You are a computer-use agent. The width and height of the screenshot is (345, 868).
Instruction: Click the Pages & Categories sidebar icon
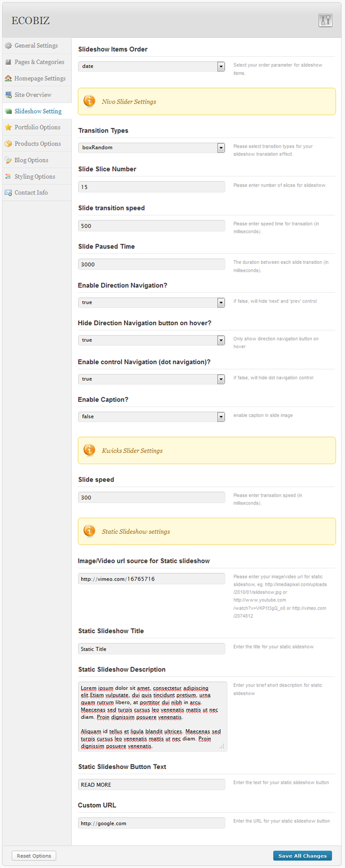pyautogui.click(x=8, y=62)
